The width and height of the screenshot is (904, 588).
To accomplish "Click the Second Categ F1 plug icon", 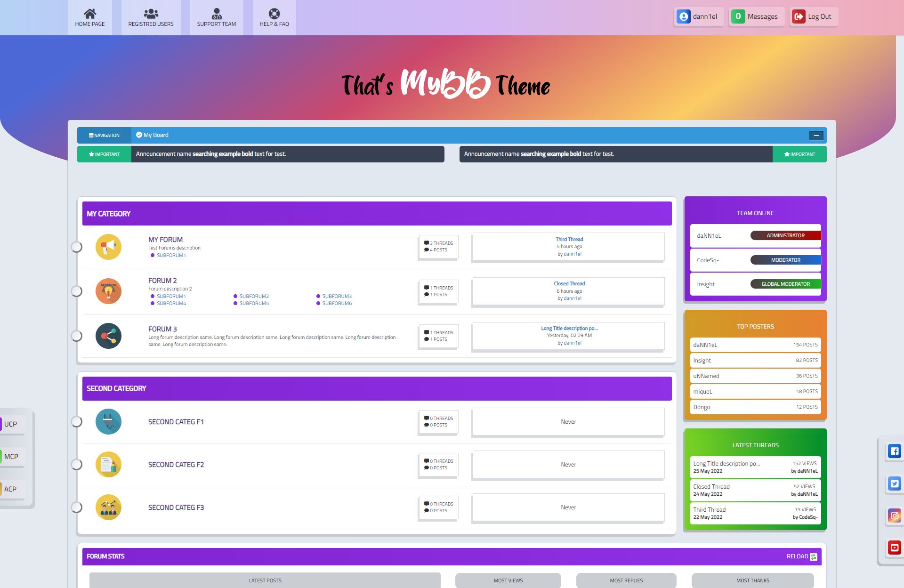I will pos(108,421).
